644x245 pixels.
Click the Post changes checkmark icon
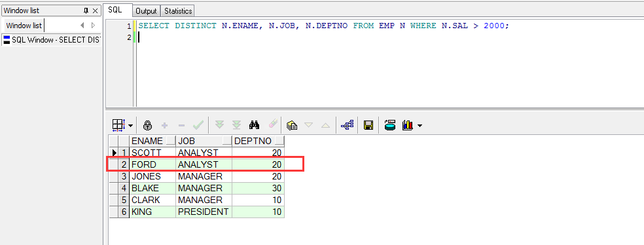[x=198, y=125]
